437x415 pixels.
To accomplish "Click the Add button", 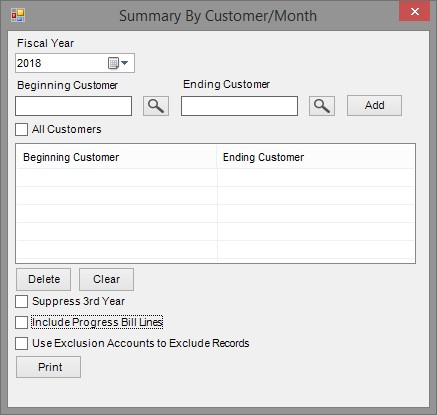I will (x=374, y=105).
